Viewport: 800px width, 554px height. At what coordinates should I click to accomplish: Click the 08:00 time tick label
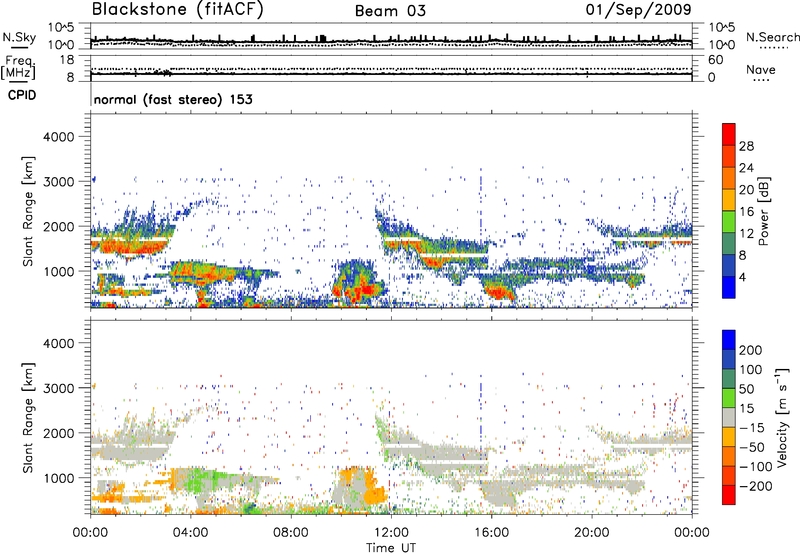click(291, 533)
